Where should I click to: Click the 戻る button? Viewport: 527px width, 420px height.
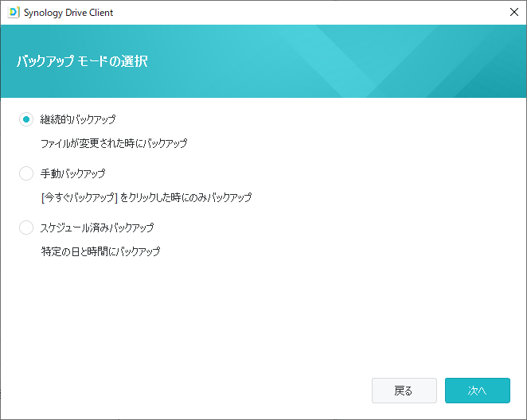(x=404, y=391)
